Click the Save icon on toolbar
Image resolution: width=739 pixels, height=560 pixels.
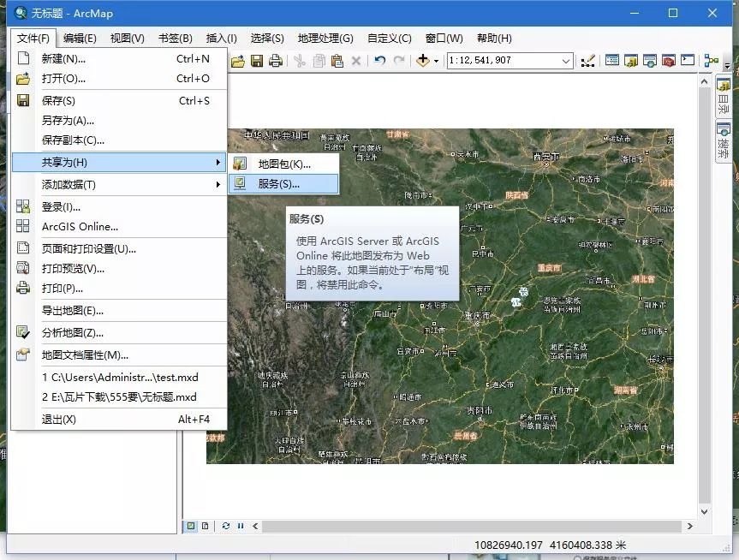click(258, 60)
